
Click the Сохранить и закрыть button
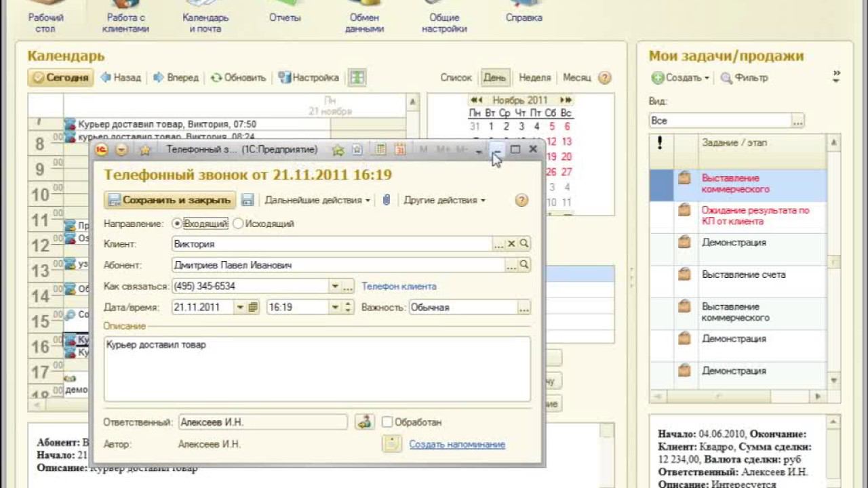point(170,200)
